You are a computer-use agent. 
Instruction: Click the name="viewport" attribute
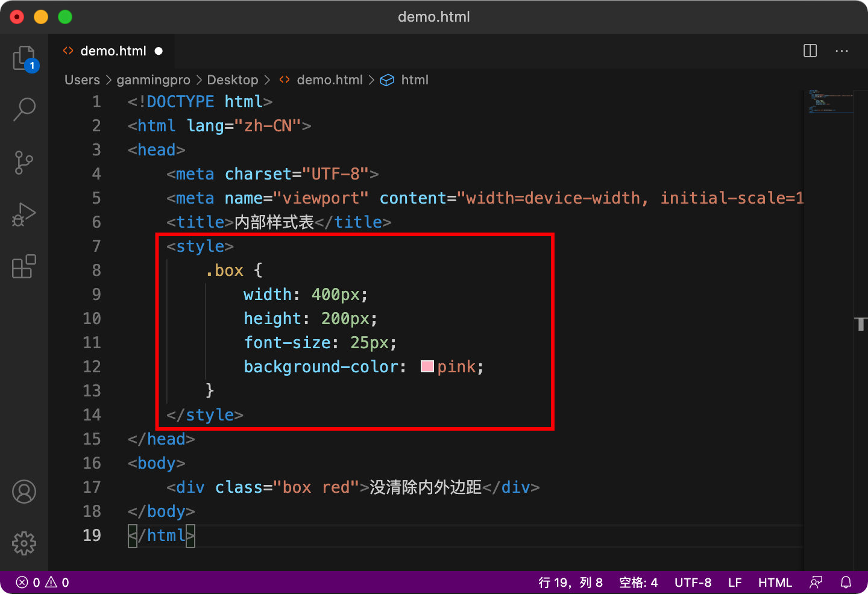[x=297, y=198]
